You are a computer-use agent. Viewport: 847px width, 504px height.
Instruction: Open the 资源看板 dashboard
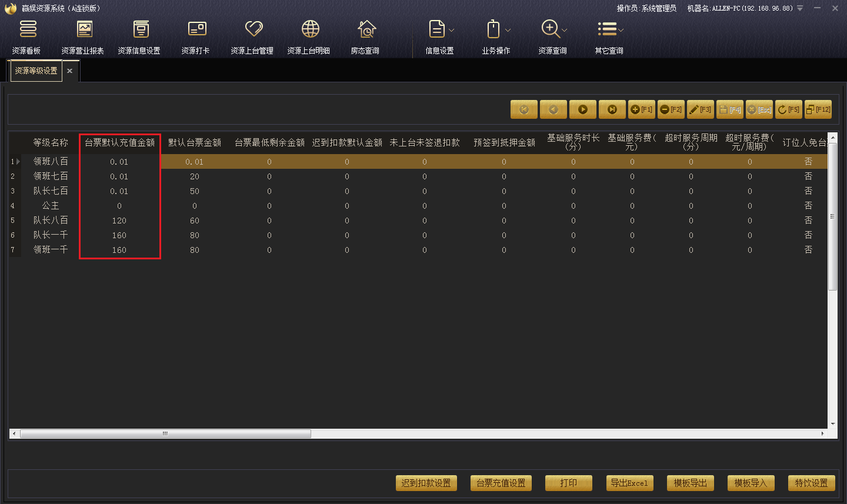pyautogui.click(x=27, y=37)
